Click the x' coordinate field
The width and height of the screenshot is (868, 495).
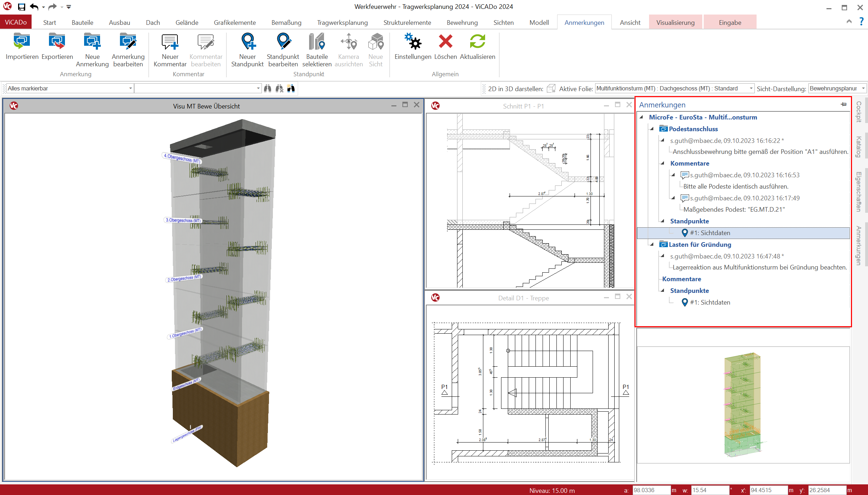pyautogui.click(x=768, y=490)
